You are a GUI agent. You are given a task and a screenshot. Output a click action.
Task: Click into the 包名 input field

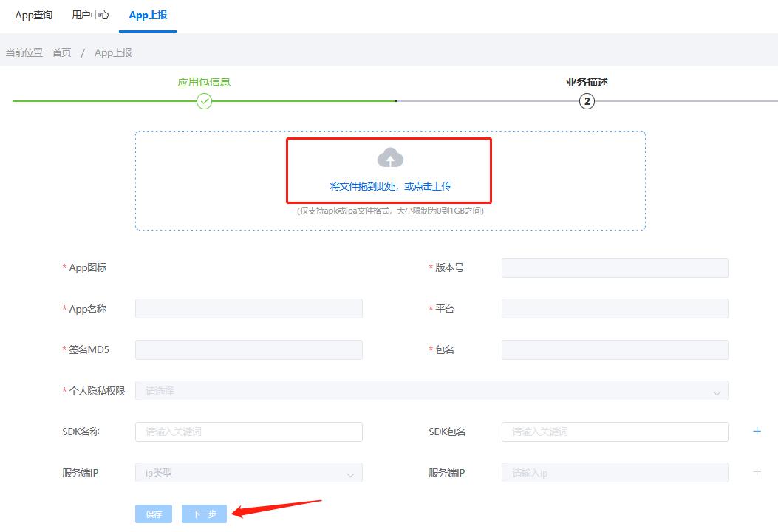tap(615, 349)
